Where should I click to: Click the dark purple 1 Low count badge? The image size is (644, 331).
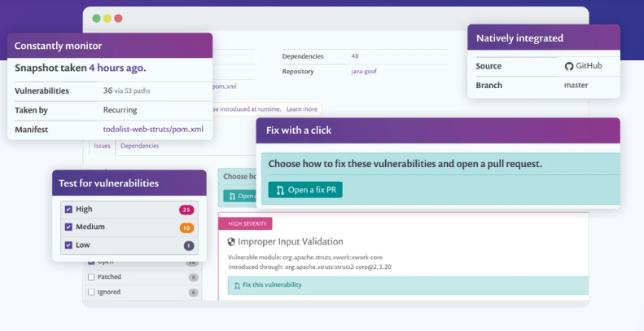pyautogui.click(x=188, y=245)
